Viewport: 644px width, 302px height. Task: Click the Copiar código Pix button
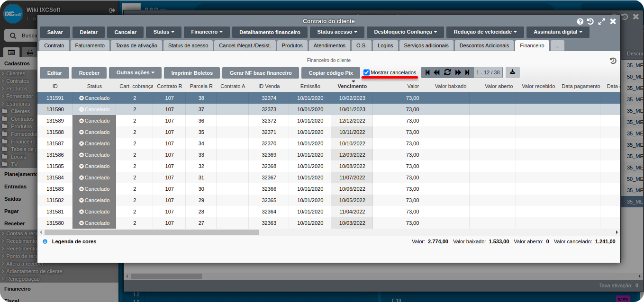click(331, 73)
